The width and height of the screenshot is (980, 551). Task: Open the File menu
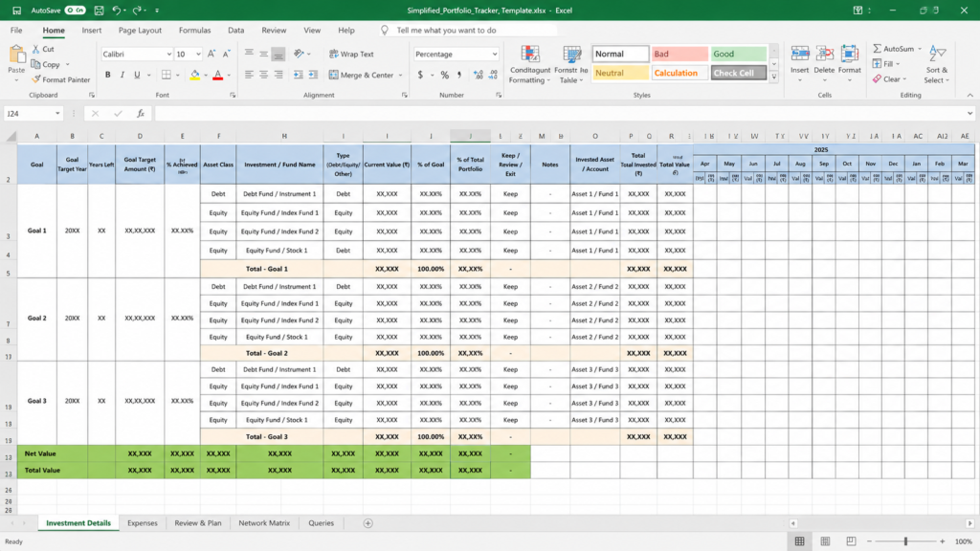pos(16,30)
